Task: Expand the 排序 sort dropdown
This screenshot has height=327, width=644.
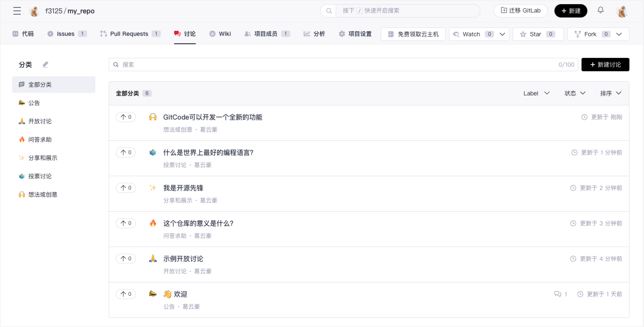Action: tap(610, 93)
